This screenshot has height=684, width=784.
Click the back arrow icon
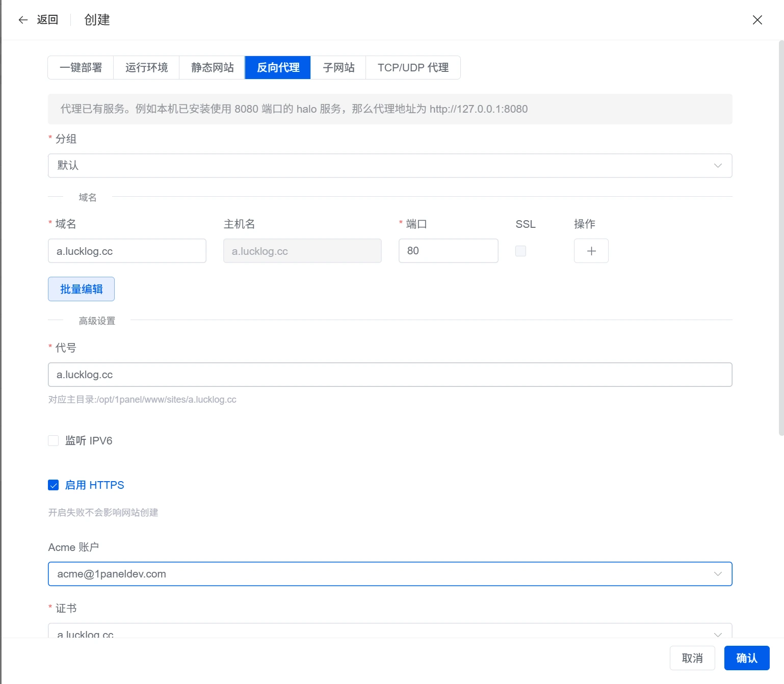(23, 20)
